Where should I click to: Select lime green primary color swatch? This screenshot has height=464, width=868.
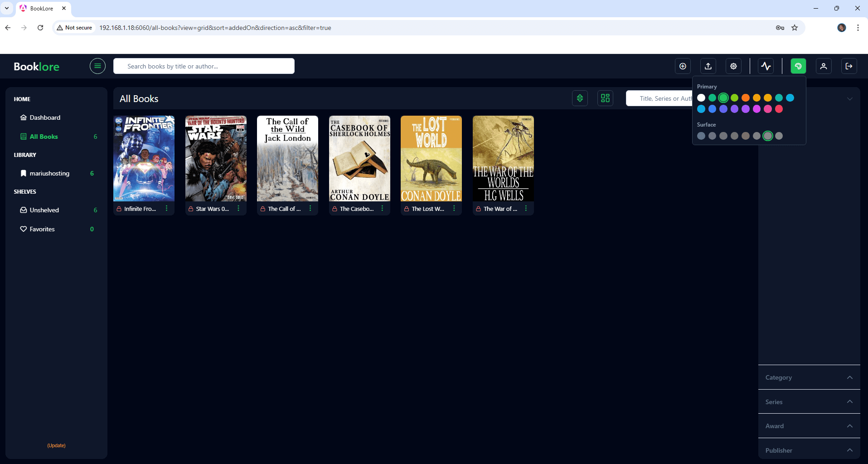[734, 98]
